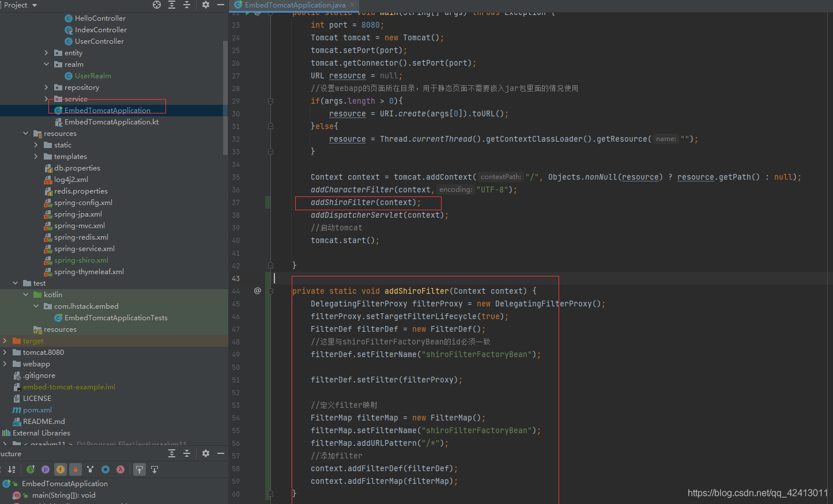Open spring-shiro.xml file

(81, 260)
